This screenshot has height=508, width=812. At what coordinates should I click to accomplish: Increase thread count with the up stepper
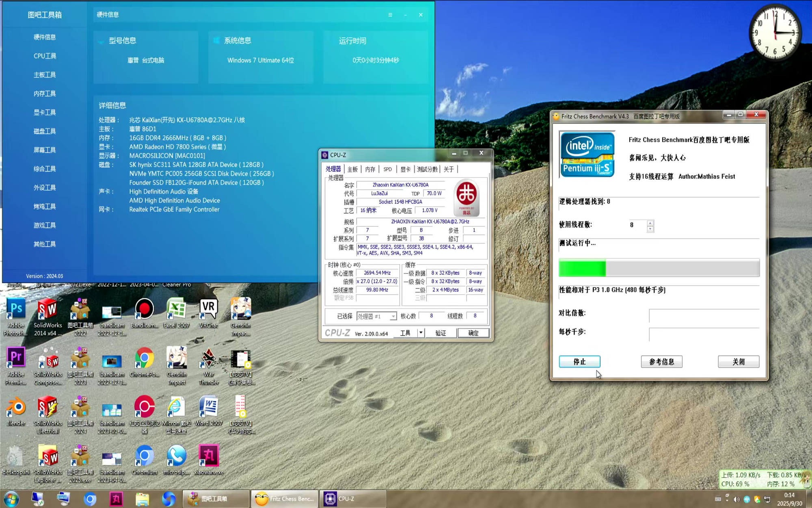650,222
